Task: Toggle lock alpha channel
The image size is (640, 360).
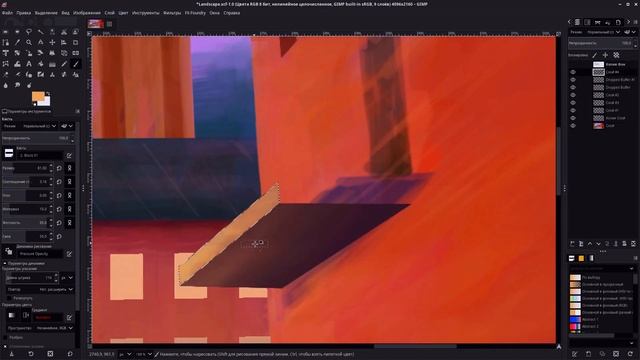Action: 616,55
